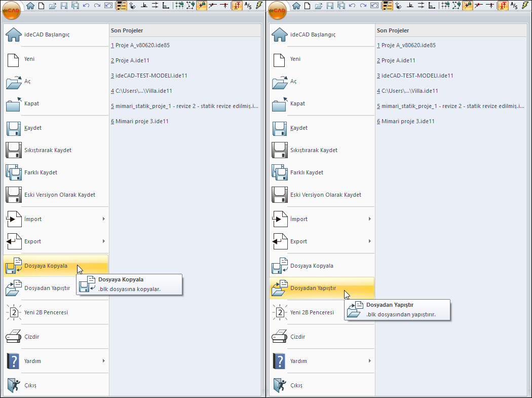Screen dimensions: 532x398
Task: Toggle highlighted properties list button in left toolbar
Action: 121,6
